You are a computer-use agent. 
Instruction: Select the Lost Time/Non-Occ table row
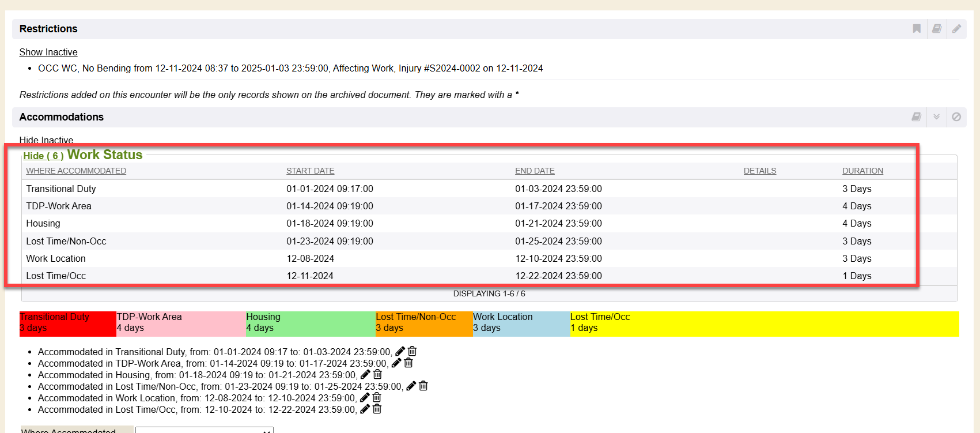click(66, 241)
